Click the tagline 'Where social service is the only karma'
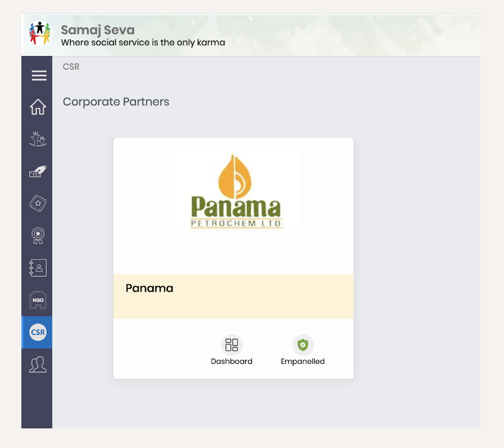This screenshot has width=504, height=448. 143,43
